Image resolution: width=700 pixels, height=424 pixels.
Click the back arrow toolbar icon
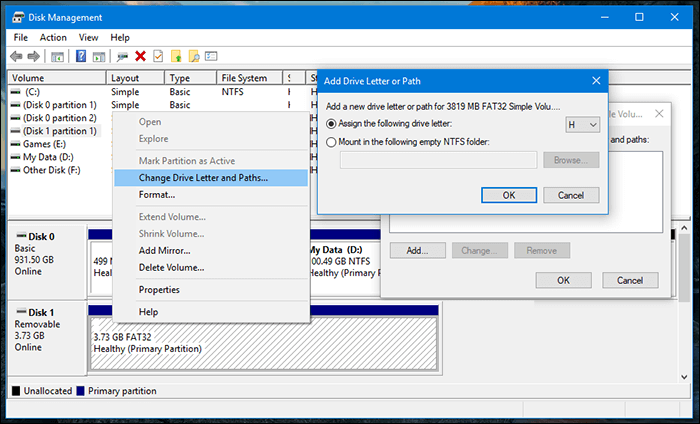coord(16,56)
